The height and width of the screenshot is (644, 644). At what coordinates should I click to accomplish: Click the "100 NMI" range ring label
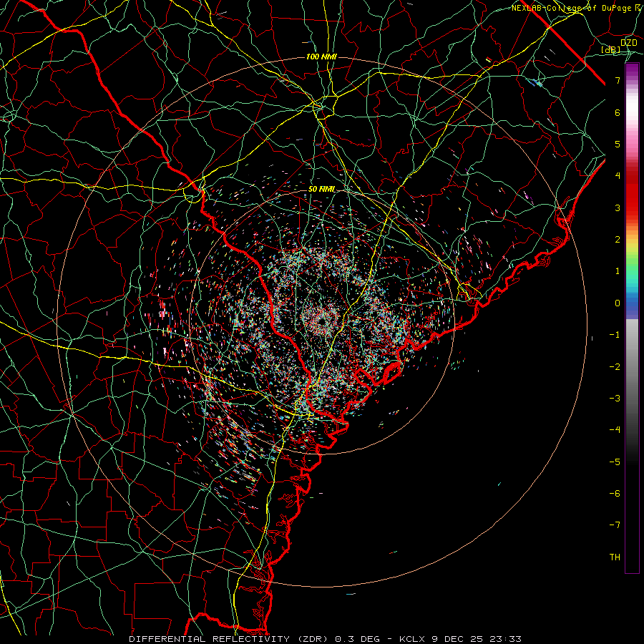click(x=321, y=57)
